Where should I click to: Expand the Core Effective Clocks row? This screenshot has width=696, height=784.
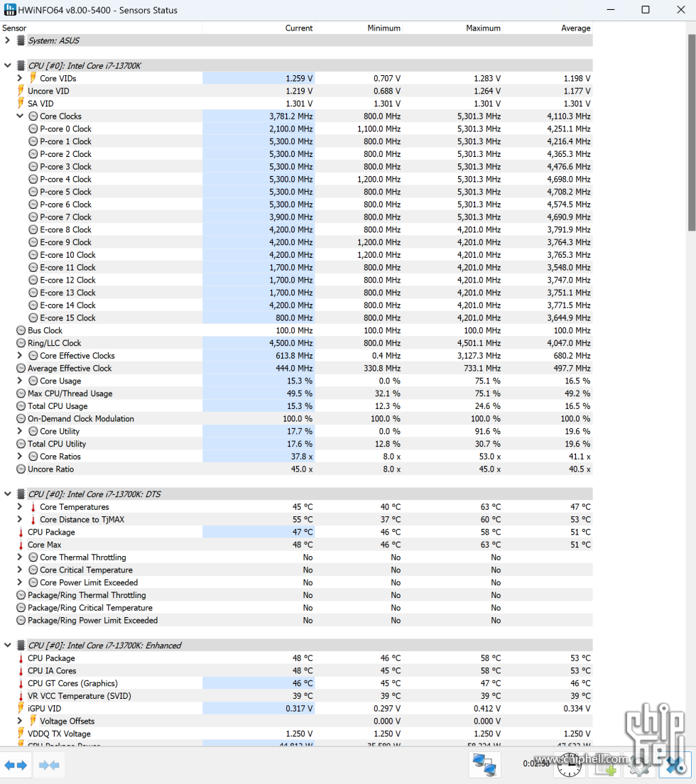[19, 355]
